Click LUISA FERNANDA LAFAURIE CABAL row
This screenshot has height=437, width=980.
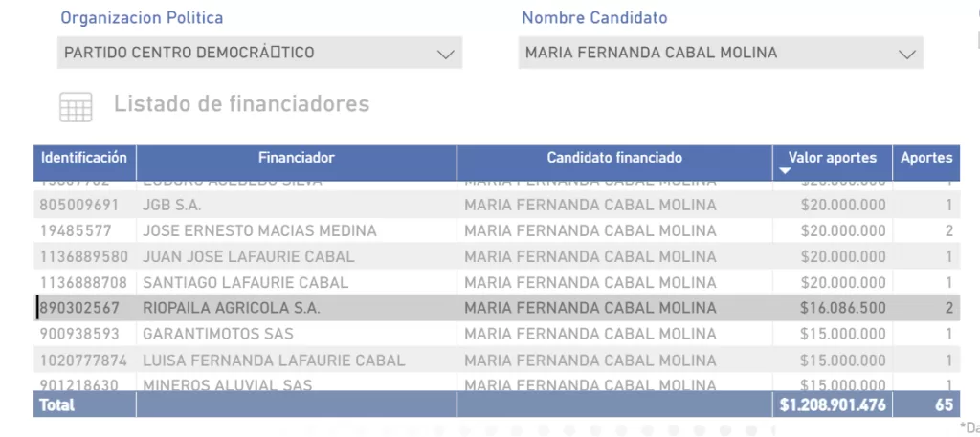(497, 361)
